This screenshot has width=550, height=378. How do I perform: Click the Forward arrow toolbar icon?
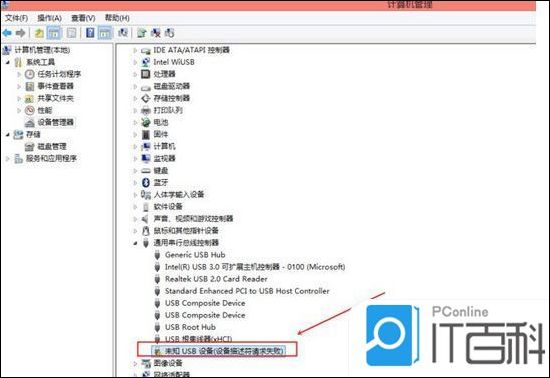[21, 33]
